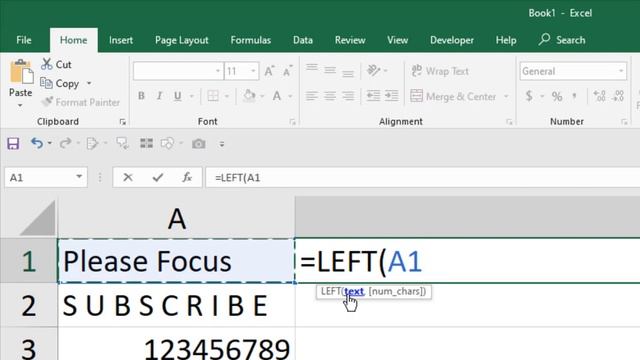The width and height of the screenshot is (640, 360).
Task: Toggle Underline formatting
Action: (x=177, y=96)
